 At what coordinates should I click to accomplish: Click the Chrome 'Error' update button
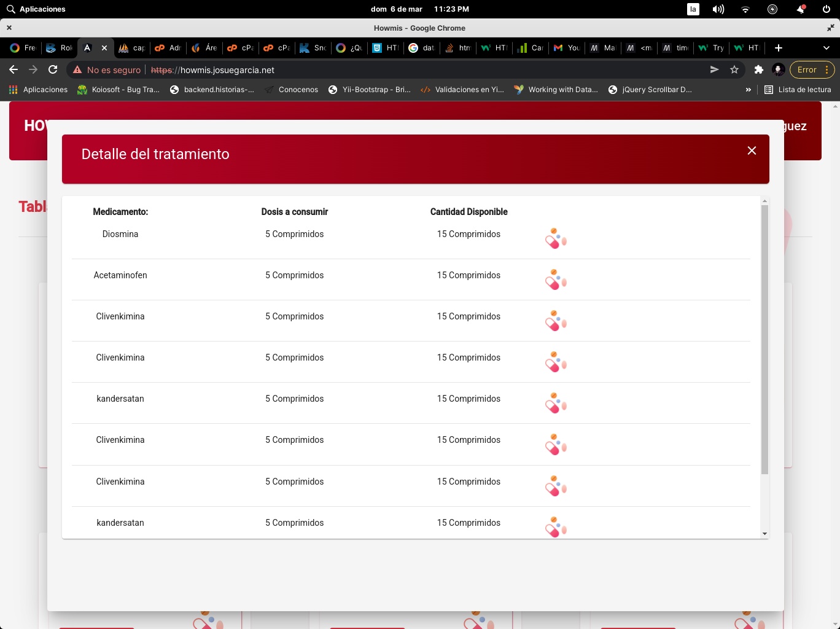811,69
